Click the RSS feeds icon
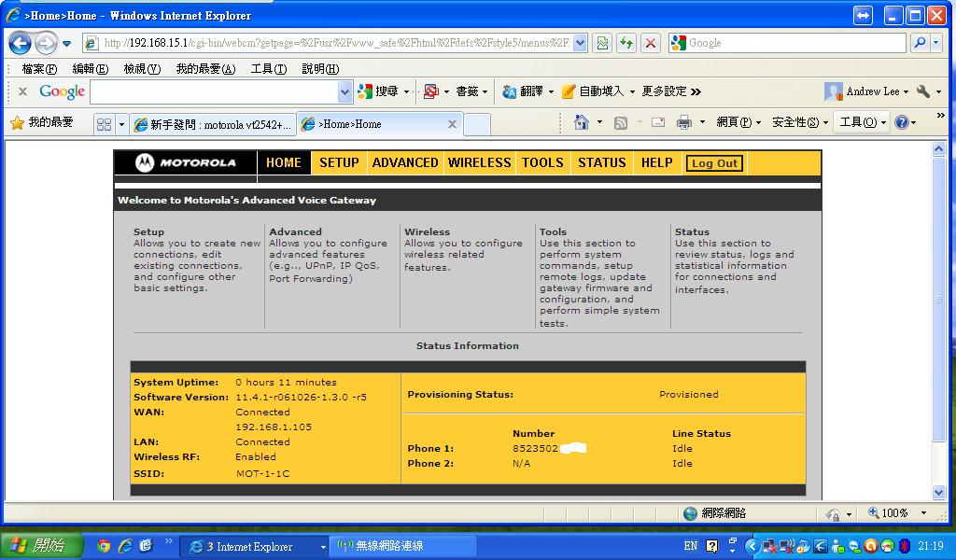This screenshot has height=560, width=956. pos(621,123)
